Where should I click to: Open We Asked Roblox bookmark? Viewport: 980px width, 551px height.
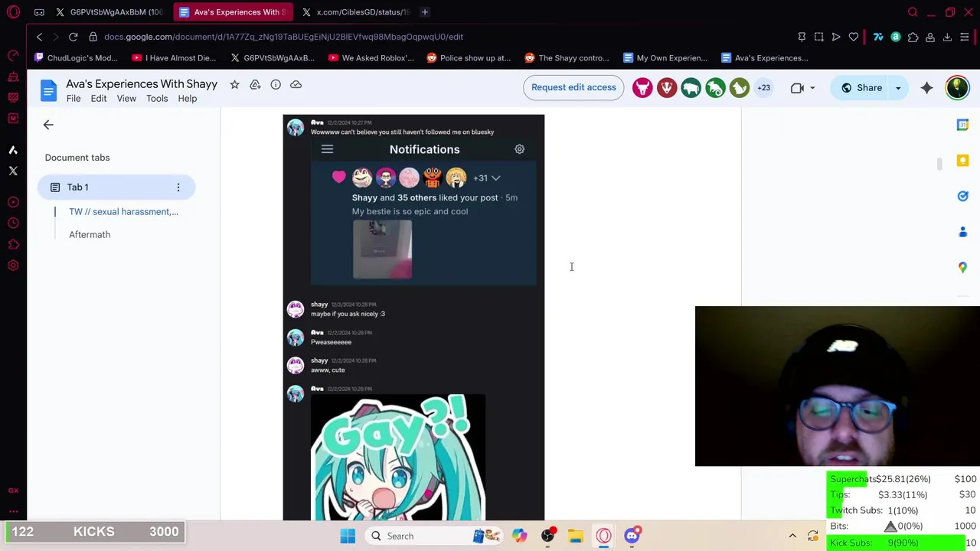371,58
